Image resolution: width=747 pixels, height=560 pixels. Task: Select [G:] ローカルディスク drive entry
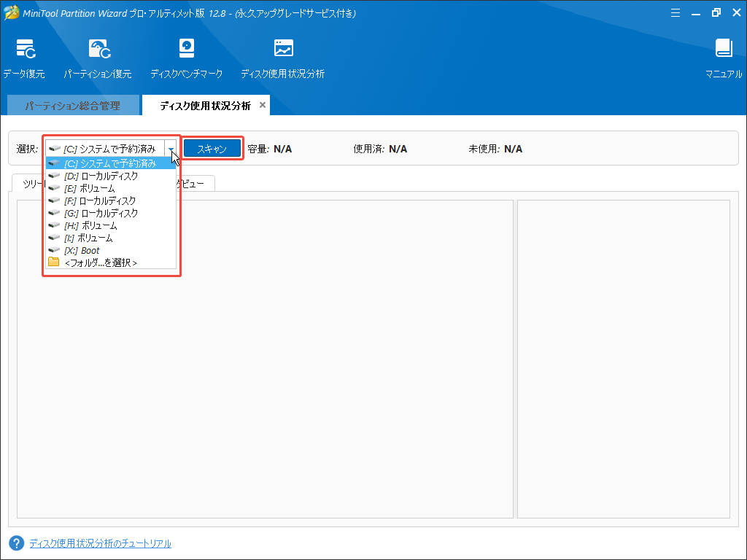[x=111, y=213]
